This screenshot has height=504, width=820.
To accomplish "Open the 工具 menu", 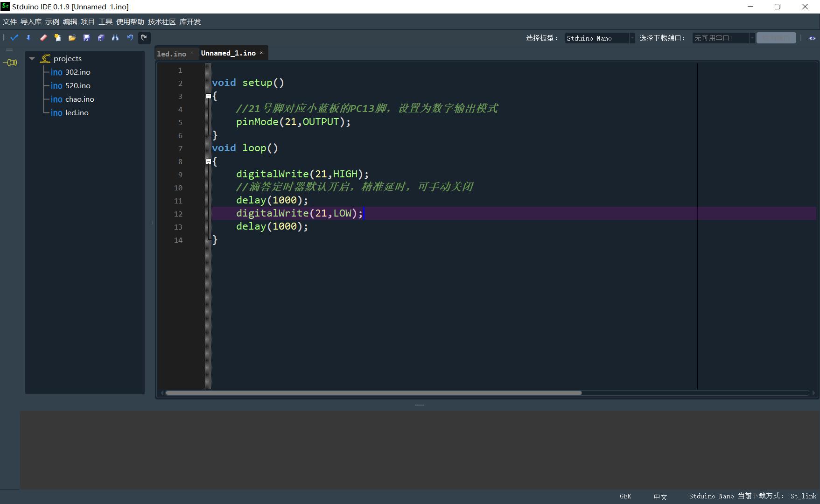I will click(105, 22).
